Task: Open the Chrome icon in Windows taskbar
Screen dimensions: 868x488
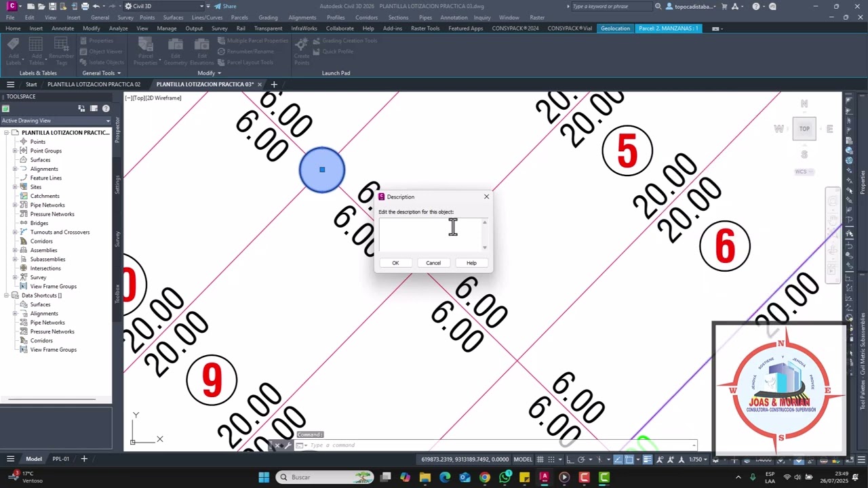Action: coord(484,477)
